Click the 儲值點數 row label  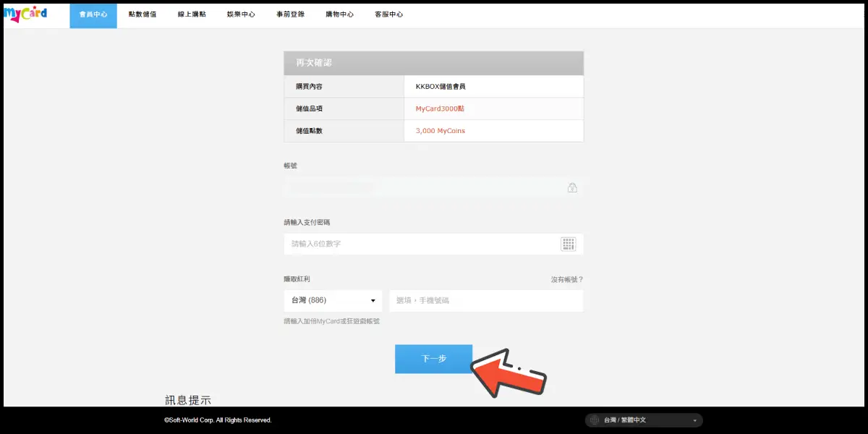(307, 131)
